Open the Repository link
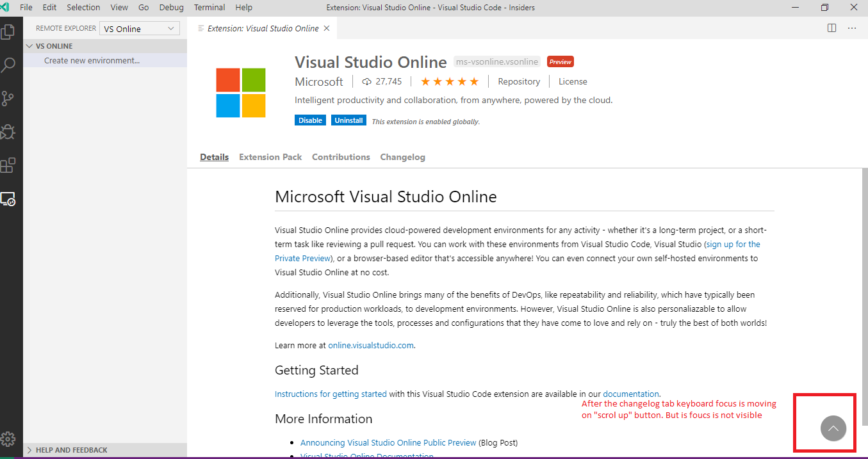 [x=519, y=81]
